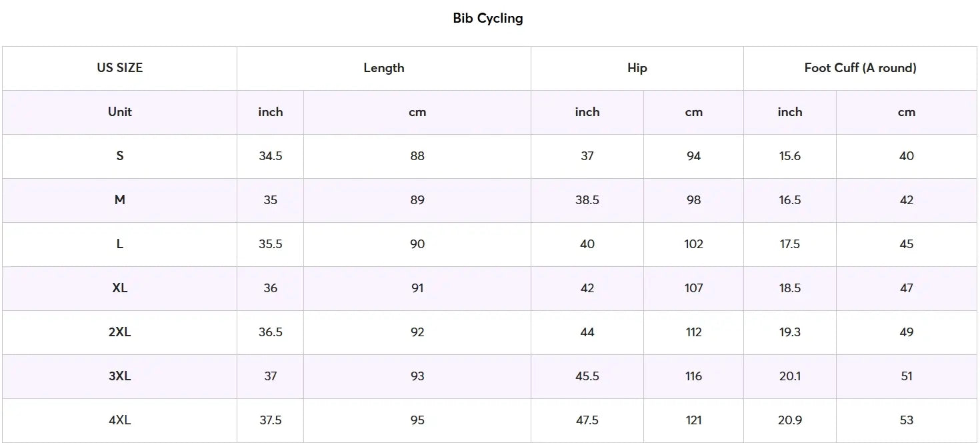Select the 2XL size row label
The width and height of the screenshot is (980, 445).
point(120,332)
